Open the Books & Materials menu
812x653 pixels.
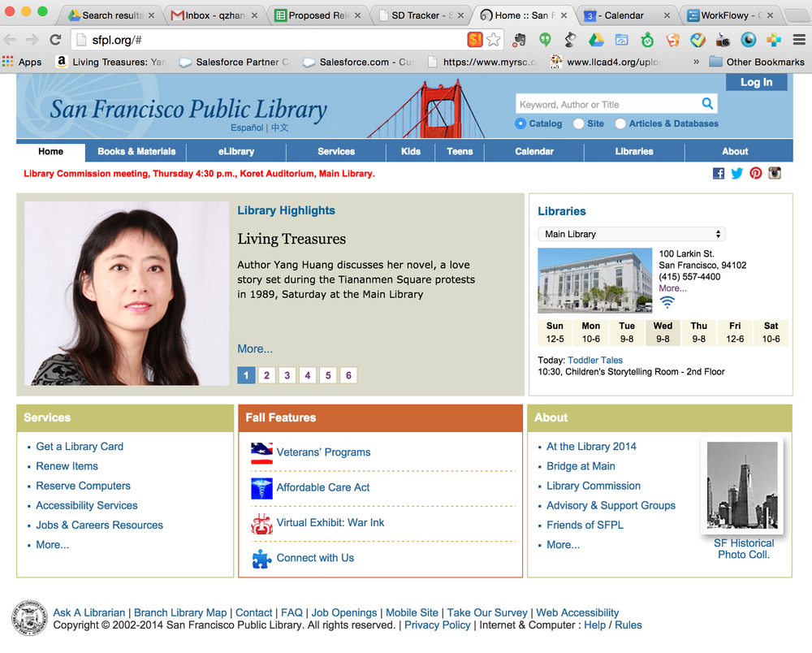136,151
